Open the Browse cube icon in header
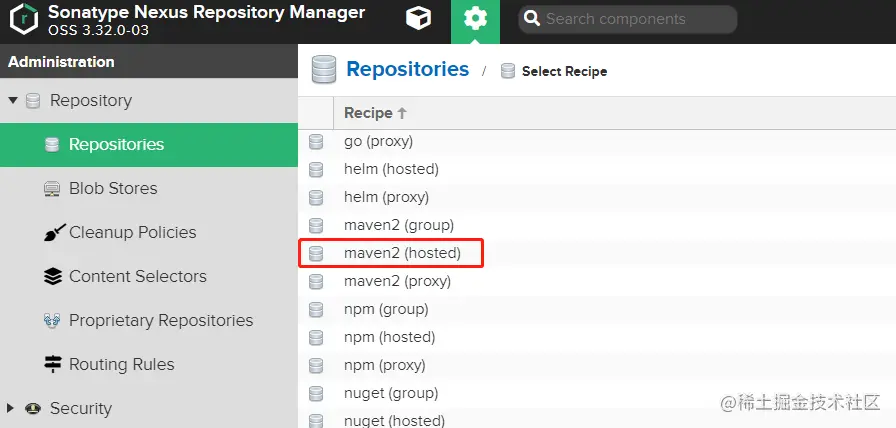 418,19
